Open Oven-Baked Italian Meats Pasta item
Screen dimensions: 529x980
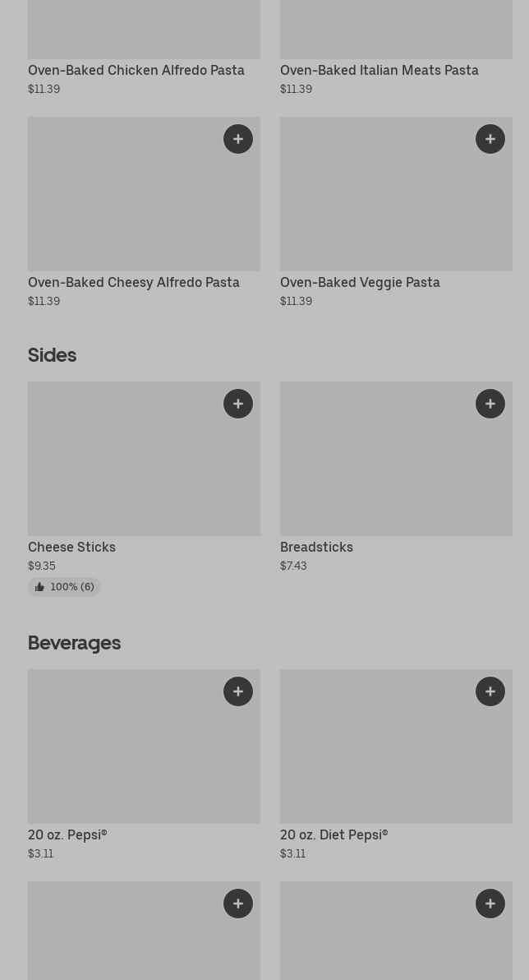[x=379, y=71]
